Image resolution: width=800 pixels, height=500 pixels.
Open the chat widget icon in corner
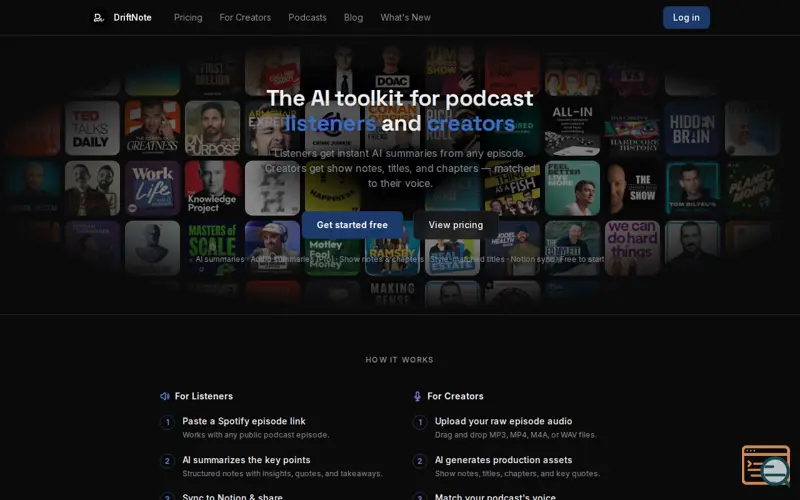pos(766,465)
